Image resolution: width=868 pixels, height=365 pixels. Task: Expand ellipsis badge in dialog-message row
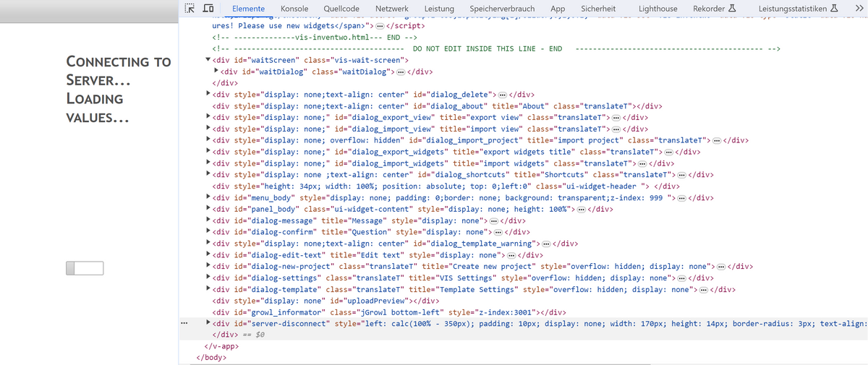[493, 221]
